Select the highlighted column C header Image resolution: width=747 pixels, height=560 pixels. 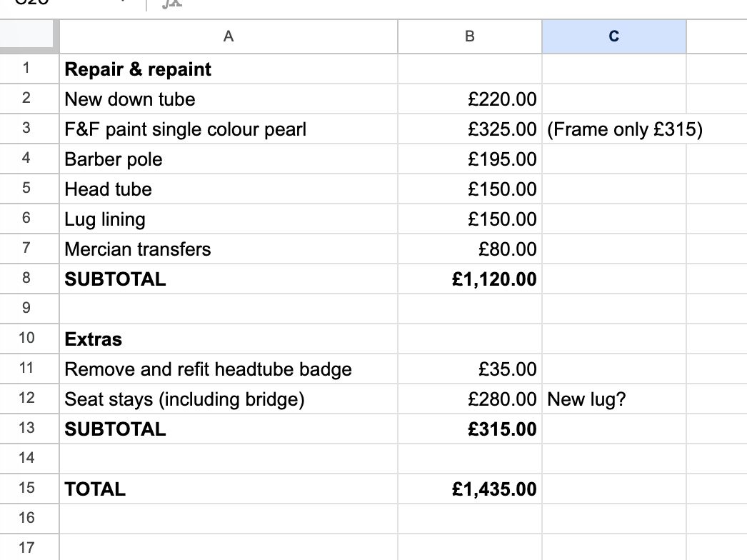pos(613,36)
